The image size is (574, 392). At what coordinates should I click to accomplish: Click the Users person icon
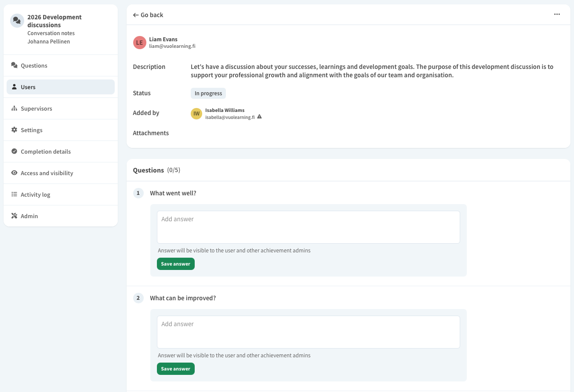[14, 87]
